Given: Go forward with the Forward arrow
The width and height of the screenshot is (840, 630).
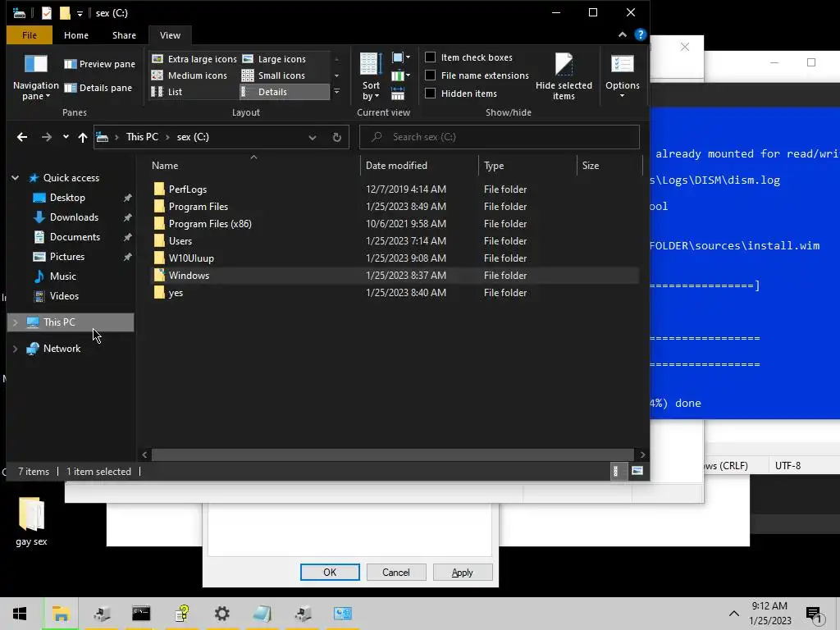Looking at the screenshot, I should pos(47,137).
